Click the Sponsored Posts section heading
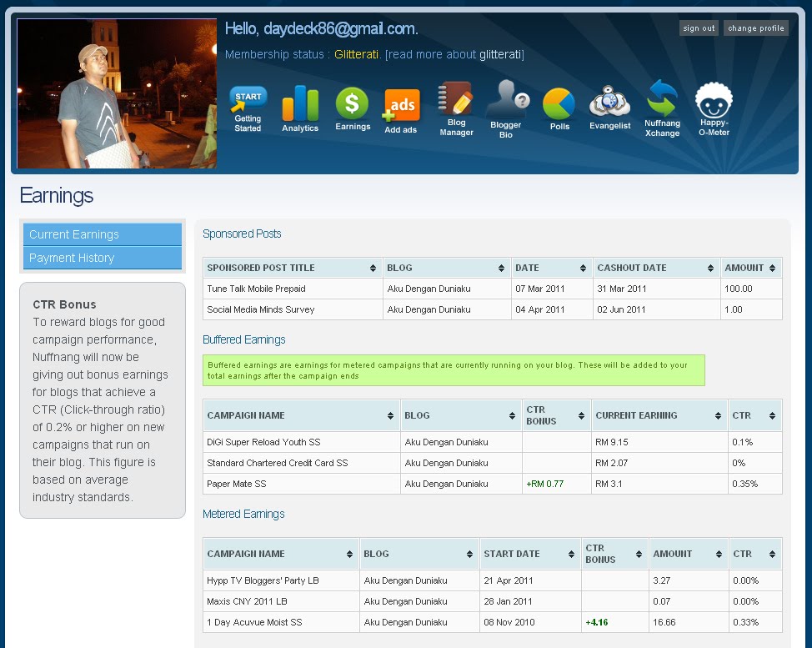The height and width of the screenshot is (648, 812). coord(242,234)
